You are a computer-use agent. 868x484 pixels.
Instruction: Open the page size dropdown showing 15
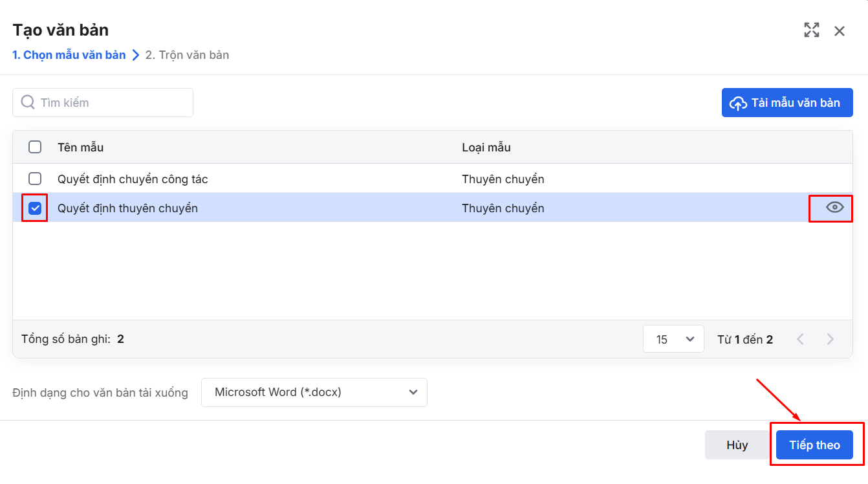[673, 339]
